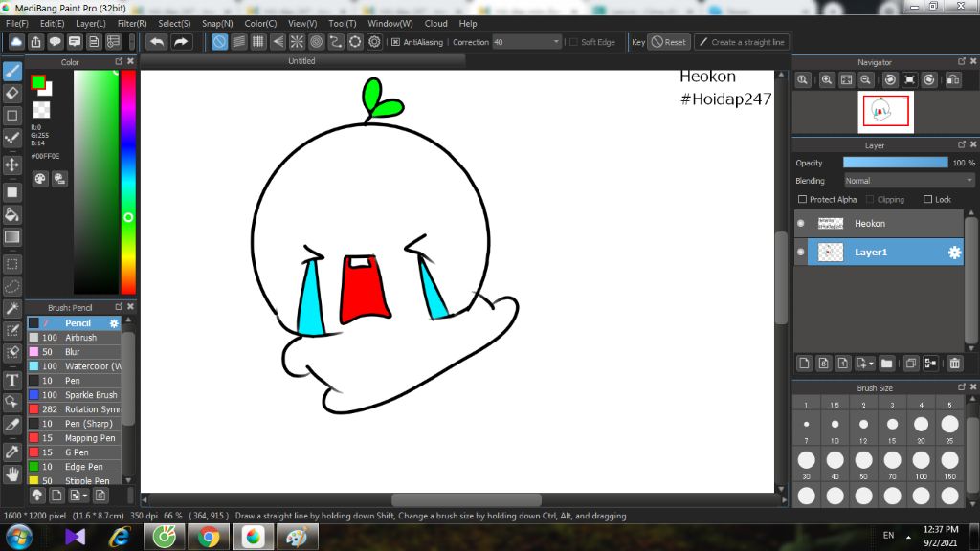Click Create a straight line button

tap(742, 42)
